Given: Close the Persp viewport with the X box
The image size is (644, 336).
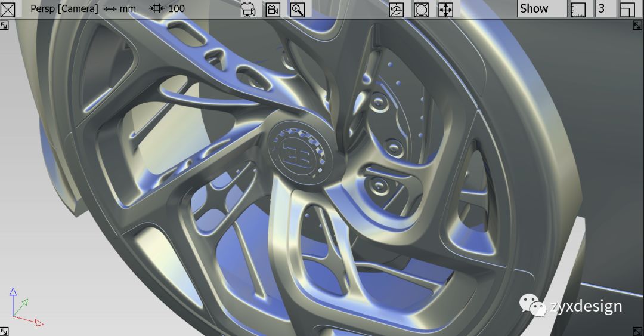Looking at the screenshot, I should click(8, 9).
